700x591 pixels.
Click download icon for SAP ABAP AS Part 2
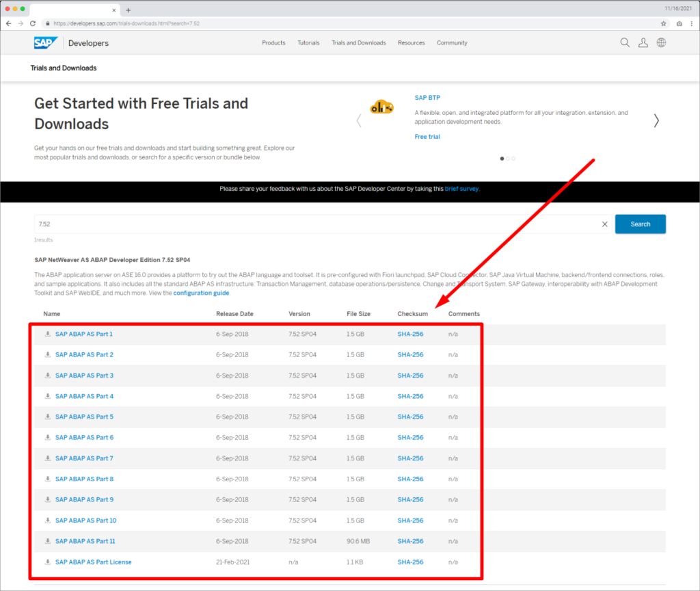47,355
